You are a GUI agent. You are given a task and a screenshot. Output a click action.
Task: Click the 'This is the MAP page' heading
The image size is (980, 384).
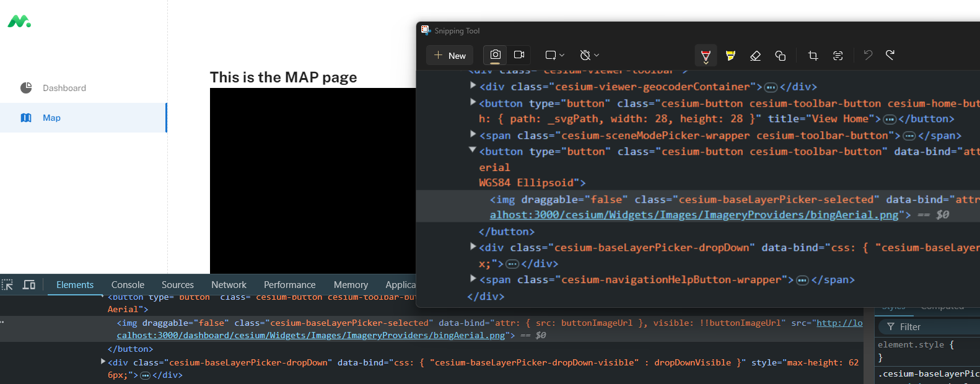click(283, 77)
